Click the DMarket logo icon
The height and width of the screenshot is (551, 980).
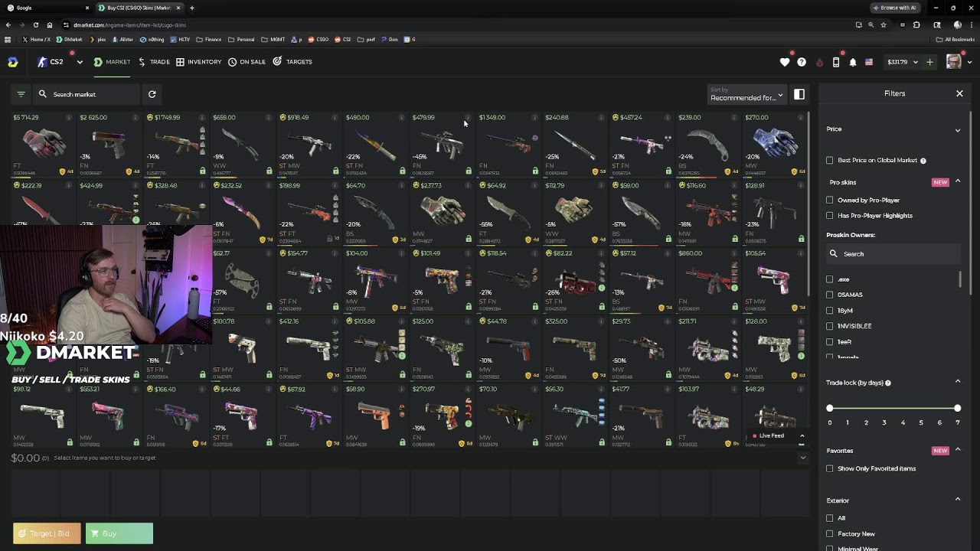(13, 62)
